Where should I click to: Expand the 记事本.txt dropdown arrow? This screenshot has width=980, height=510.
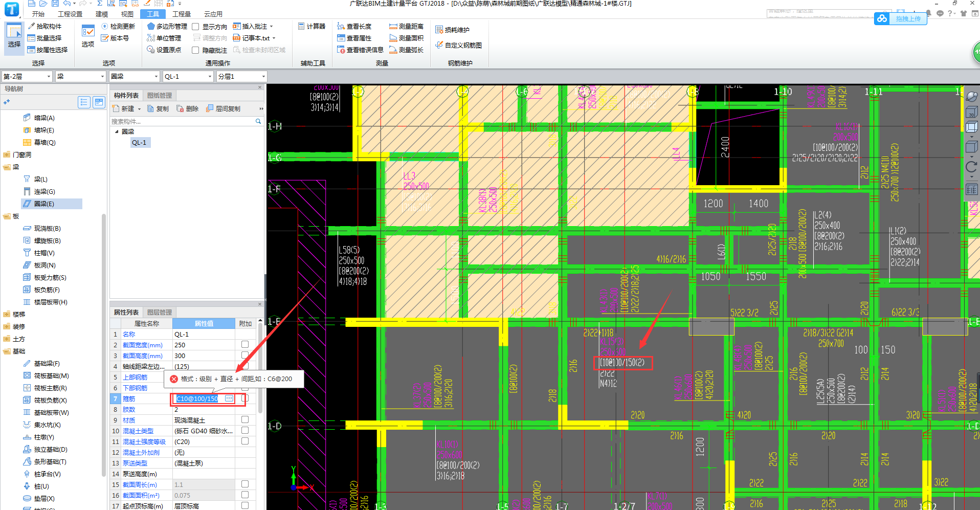(274, 38)
